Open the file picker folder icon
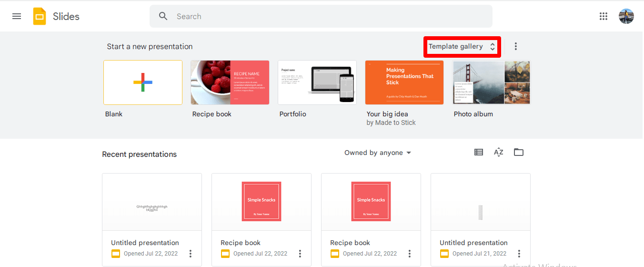The height and width of the screenshot is (267, 644). (x=519, y=152)
